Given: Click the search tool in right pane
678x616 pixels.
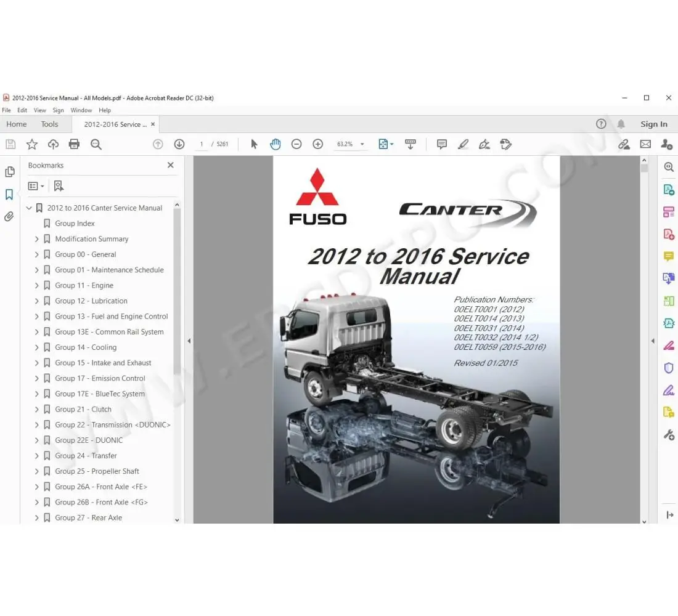Looking at the screenshot, I should tap(669, 167).
